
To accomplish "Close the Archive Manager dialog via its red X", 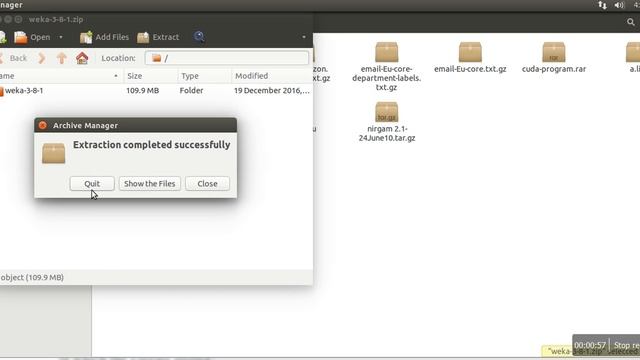I will 43,125.
